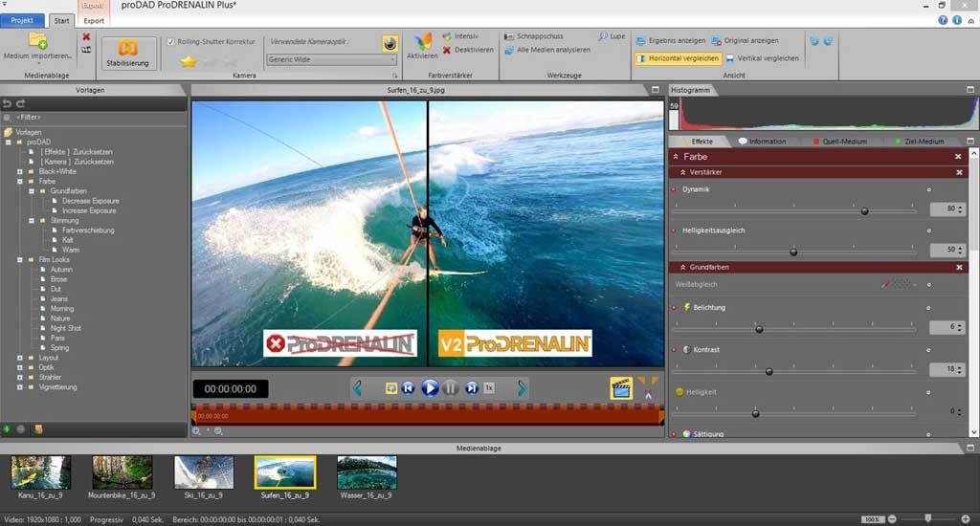Toggle the Rolling-Shutter Korrektur checkbox
This screenshot has height=526, width=980.
pyautogui.click(x=170, y=42)
